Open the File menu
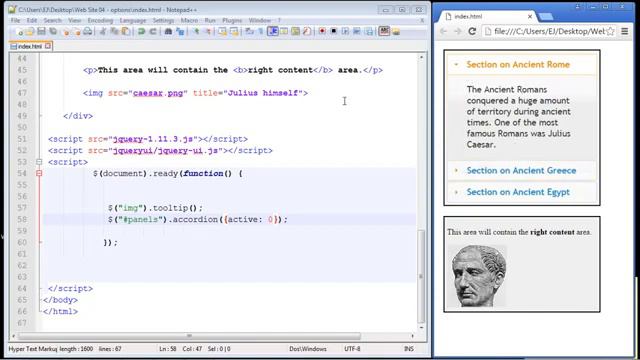The image size is (640, 360). 16,20
